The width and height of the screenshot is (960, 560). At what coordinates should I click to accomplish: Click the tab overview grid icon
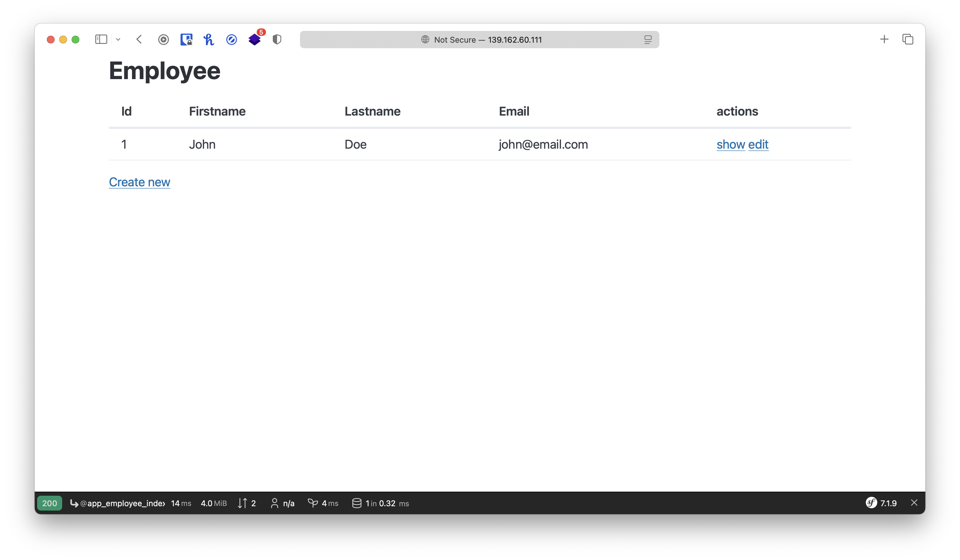[x=908, y=39]
